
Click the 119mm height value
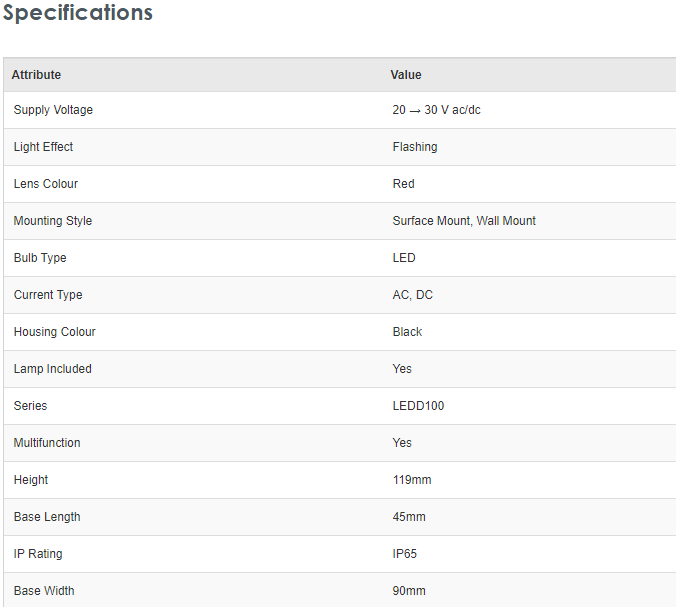[412, 480]
